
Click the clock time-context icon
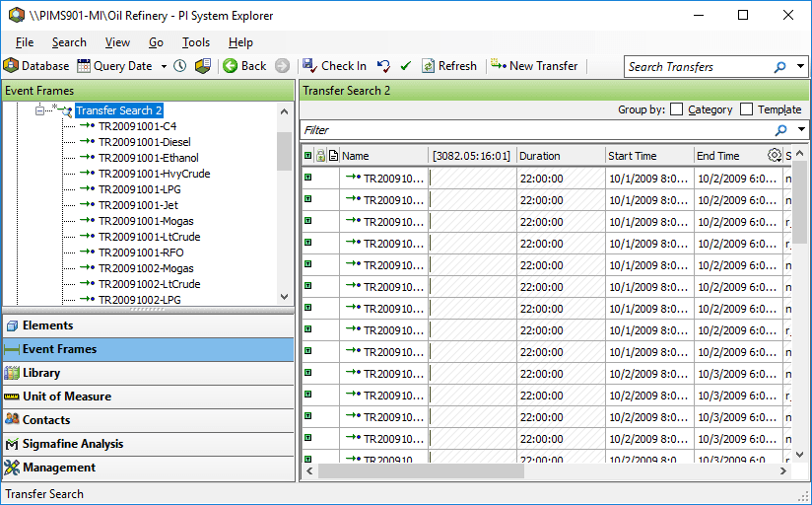179,66
